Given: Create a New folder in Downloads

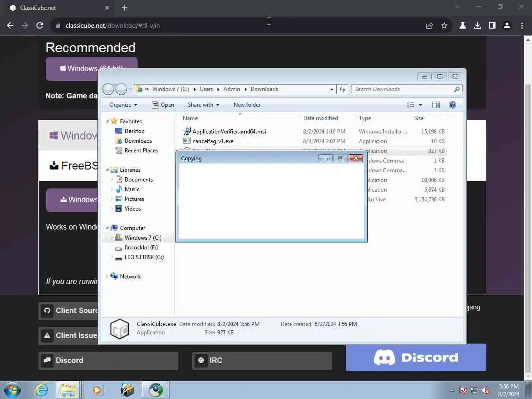Looking at the screenshot, I should tap(247, 105).
